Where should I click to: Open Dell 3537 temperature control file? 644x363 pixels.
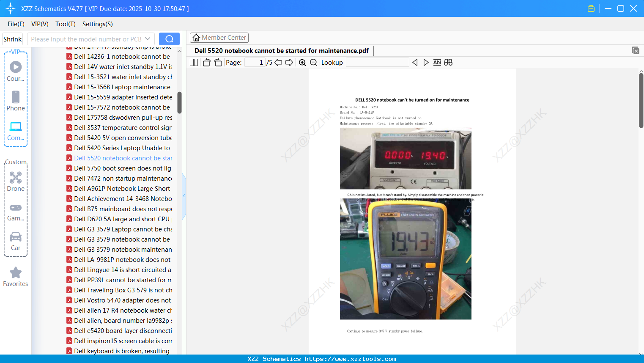tap(119, 128)
